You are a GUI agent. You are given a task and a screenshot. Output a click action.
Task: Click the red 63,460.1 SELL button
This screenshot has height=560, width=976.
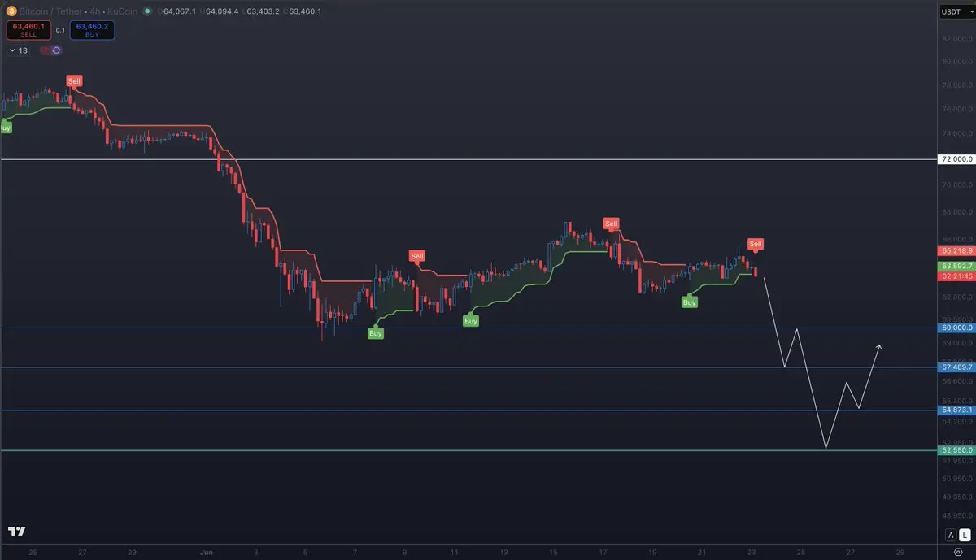click(28, 30)
